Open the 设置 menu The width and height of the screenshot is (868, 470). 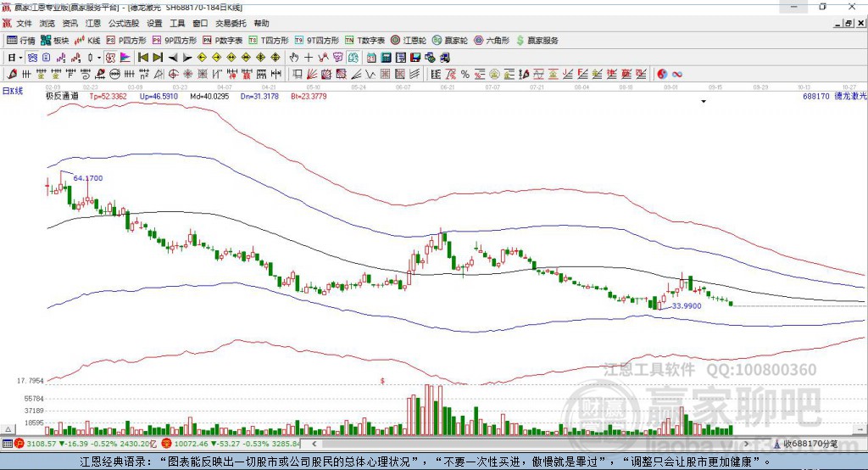click(154, 23)
